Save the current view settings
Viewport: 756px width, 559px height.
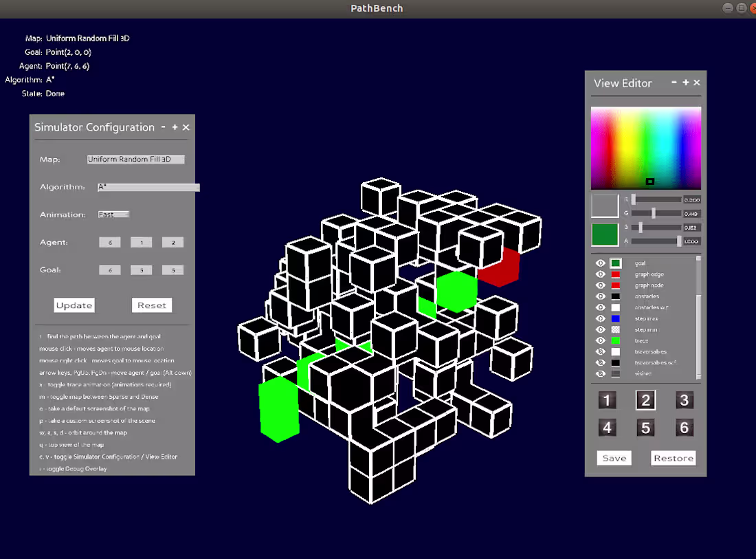coord(614,457)
